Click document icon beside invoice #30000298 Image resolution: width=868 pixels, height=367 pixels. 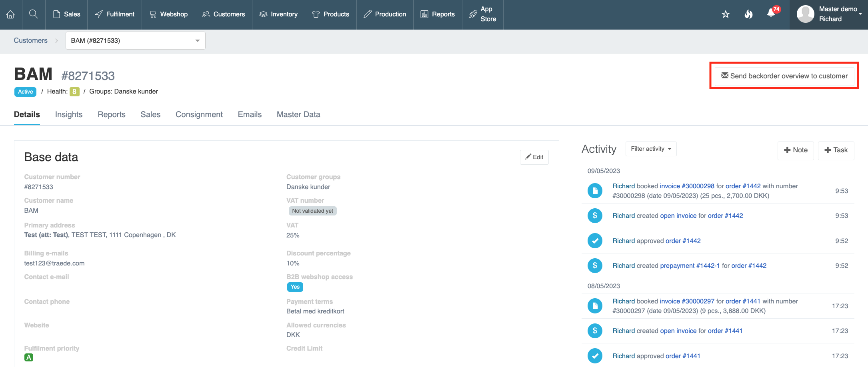coord(595,191)
